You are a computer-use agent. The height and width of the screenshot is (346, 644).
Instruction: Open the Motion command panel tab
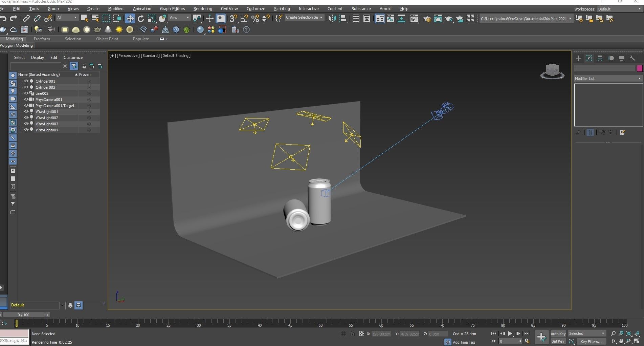tap(611, 58)
